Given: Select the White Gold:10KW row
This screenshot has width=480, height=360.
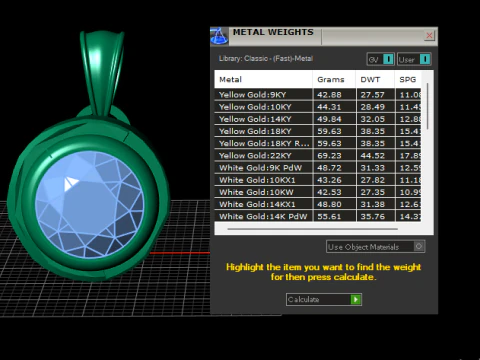Looking at the screenshot, I should 318,192.
